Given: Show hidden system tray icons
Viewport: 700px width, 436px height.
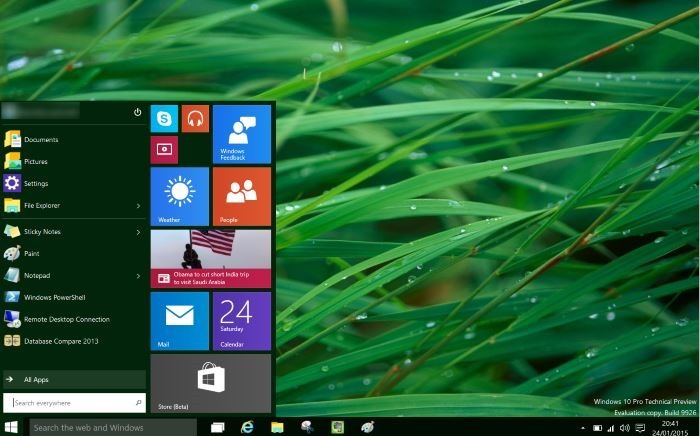Looking at the screenshot, I should click(583, 428).
